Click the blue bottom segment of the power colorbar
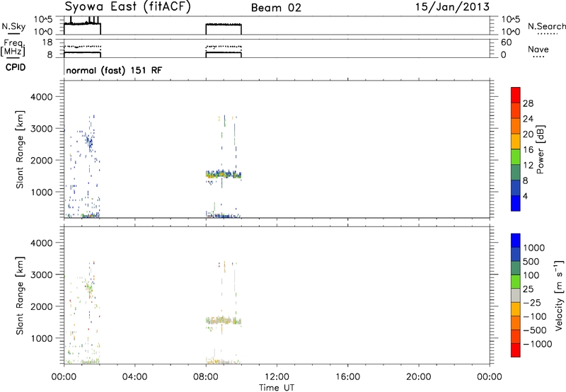The image size is (566, 392). pyautogui.click(x=516, y=203)
